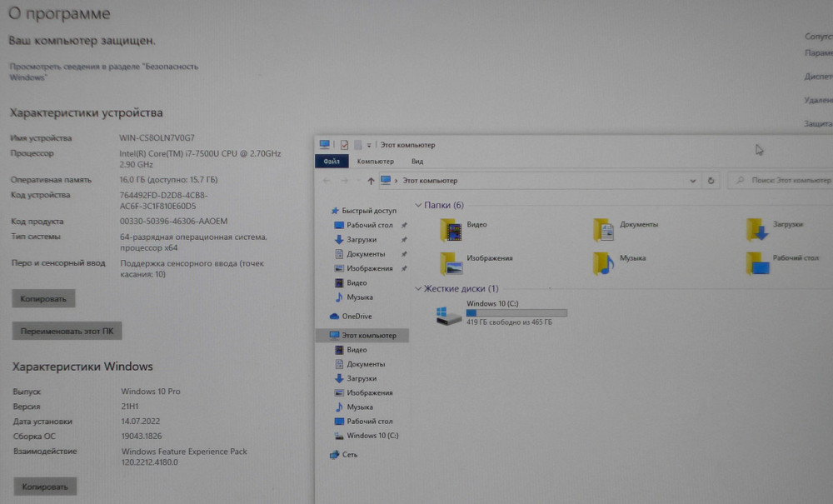Image resolution: width=833 pixels, height=504 pixels.
Task: Collapse the Жесткие диски (1) section
Action: [417, 287]
